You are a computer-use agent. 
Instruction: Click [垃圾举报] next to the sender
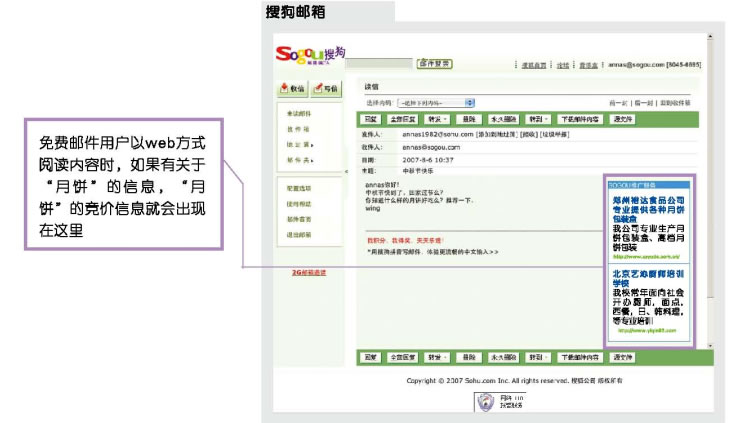point(555,134)
